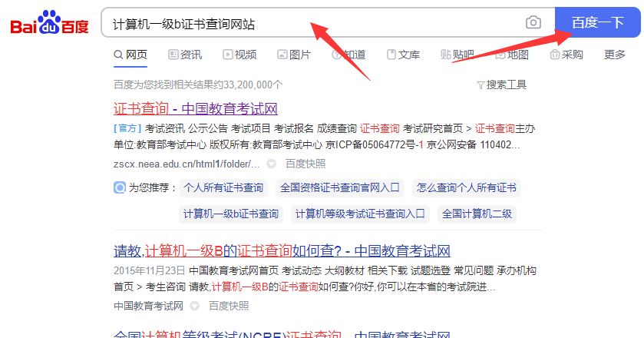The height and width of the screenshot is (338, 644).
Task: Select suggestion 全国资格证书查询官网入口
Action: pyautogui.click(x=340, y=188)
